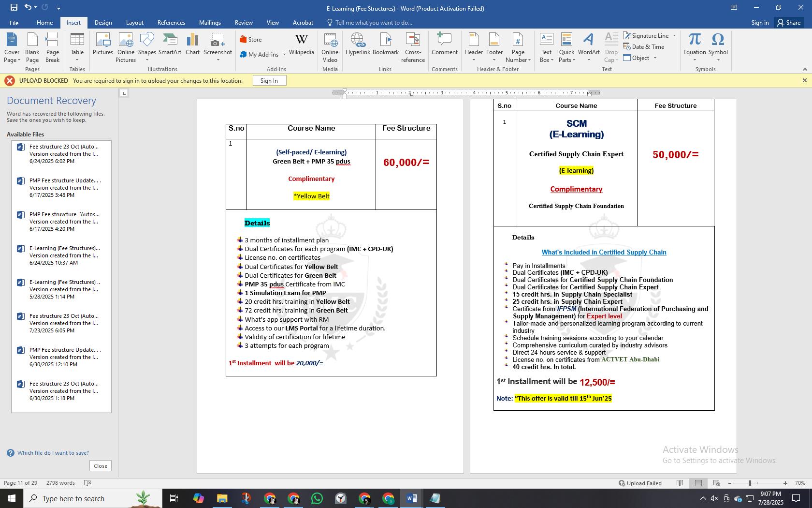Open the Signature Line dropdown arrow

pos(674,36)
